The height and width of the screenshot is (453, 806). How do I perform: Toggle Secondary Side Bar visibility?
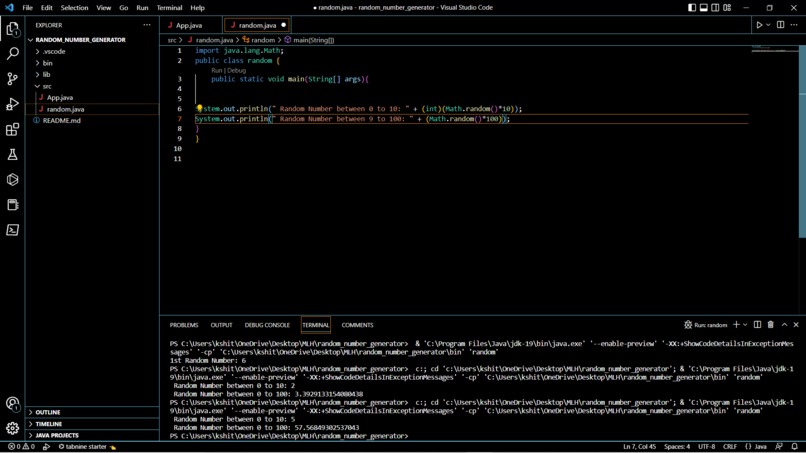pyautogui.click(x=715, y=8)
